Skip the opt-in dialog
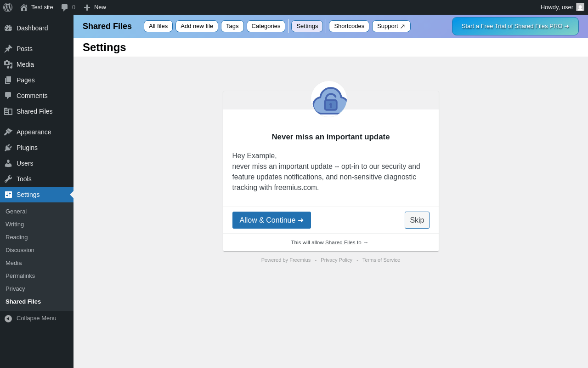This screenshot has height=368, width=588. click(x=417, y=220)
